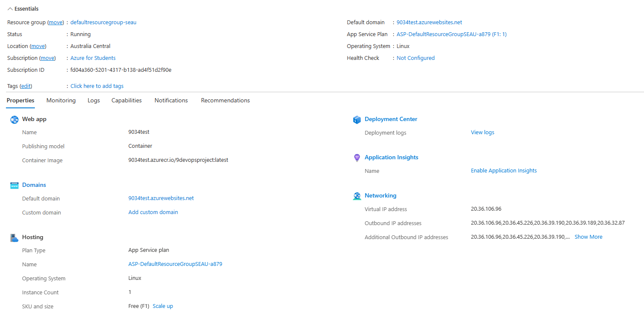The height and width of the screenshot is (316, 644).
Task: Click Add custom domain link
Action: click(x=153, y=212)
